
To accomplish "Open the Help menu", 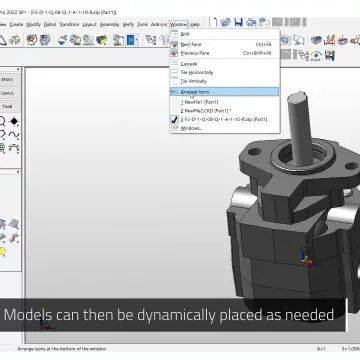I will click(x=195, y=25).
